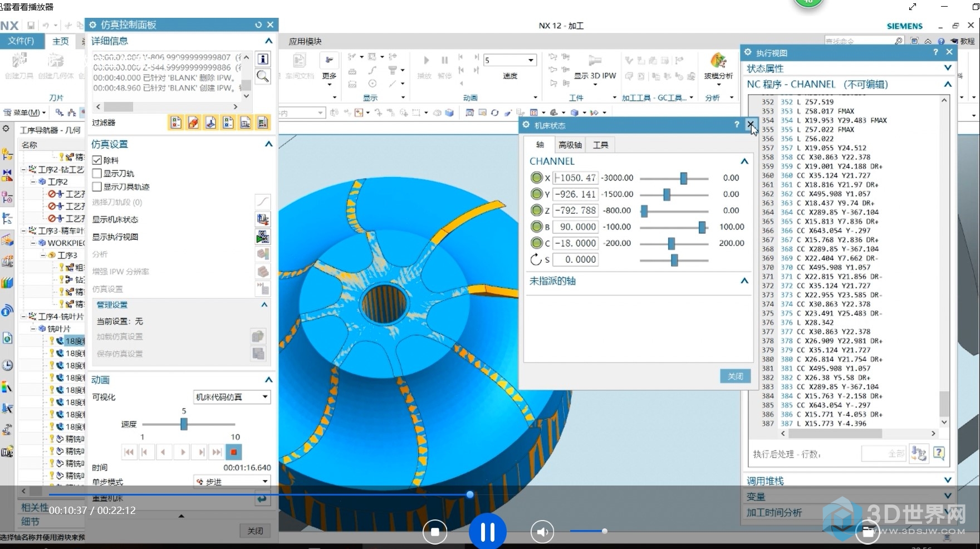Screen dimensions: 980x549
Task: Toggle the X axis green indicator
Action: click(536, 178)
